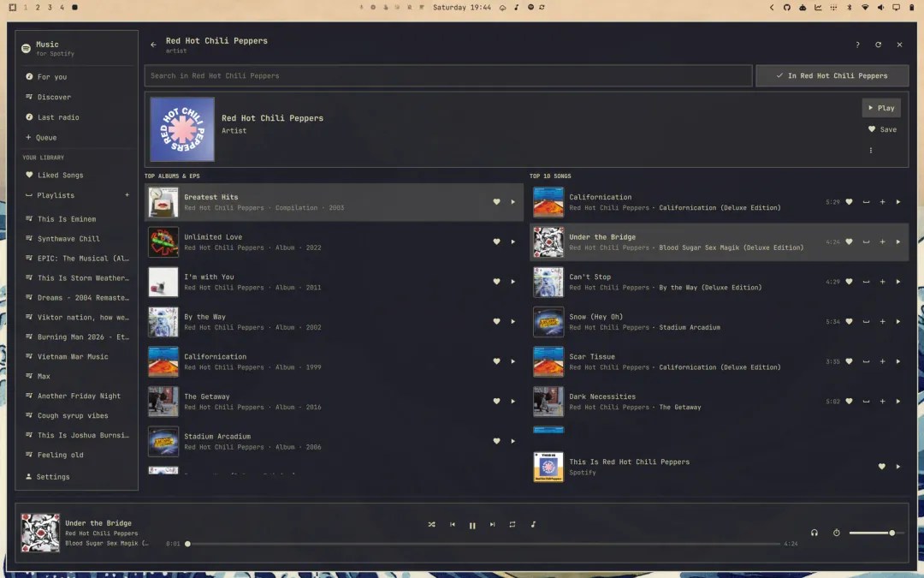Add Californication song to queue with plus
924x578 pixels.
tap(882, 202)
